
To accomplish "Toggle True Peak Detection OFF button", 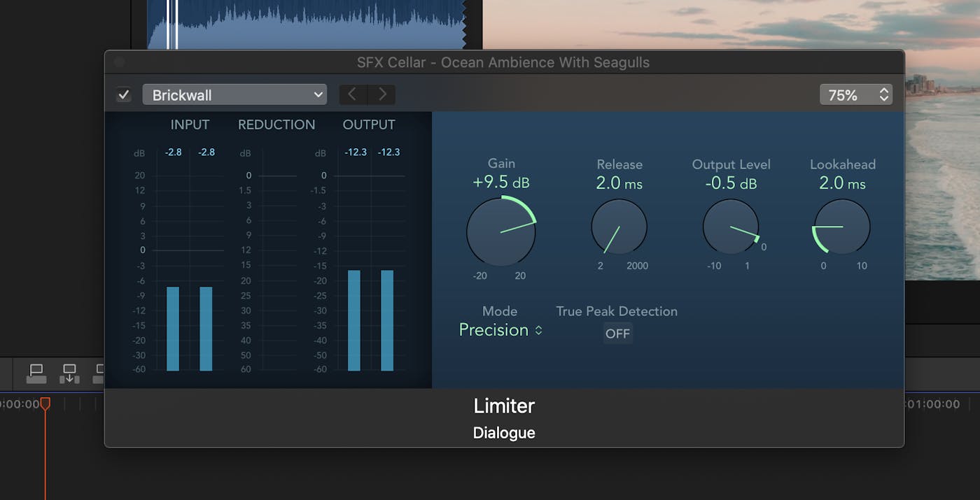I will (617, 334).
